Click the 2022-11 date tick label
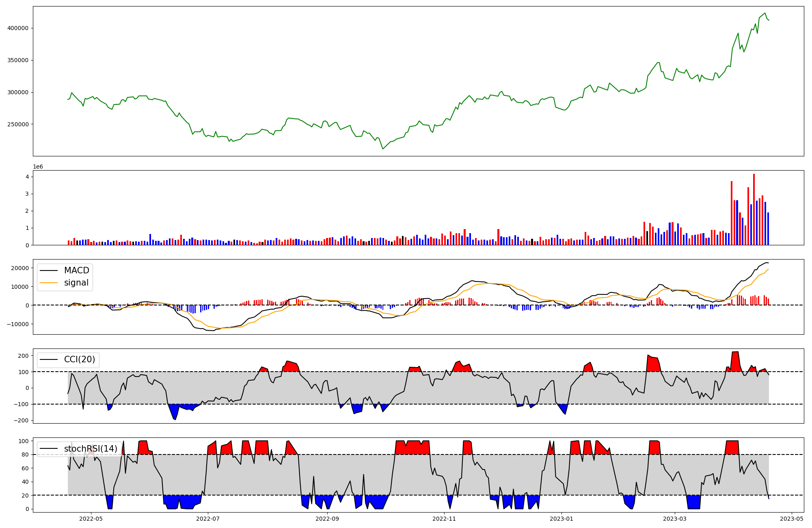Screen dimensions: 812x528 pyautogui.click(x=445, y=518)
